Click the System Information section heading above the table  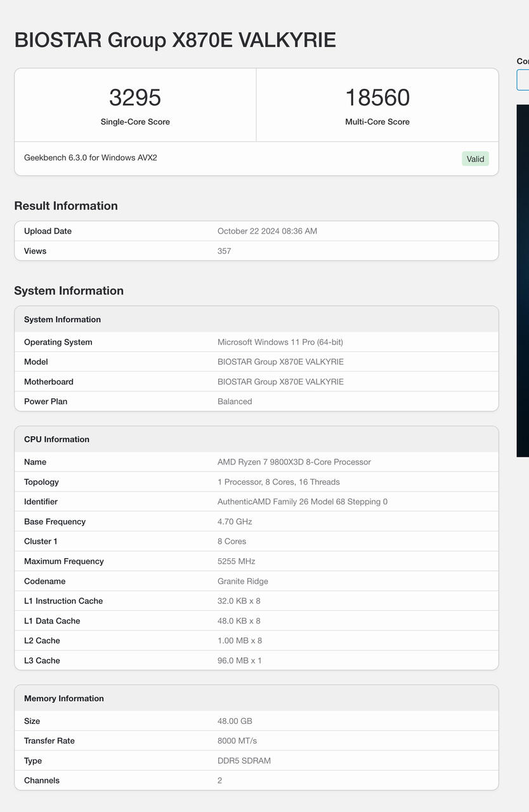[69, 291]
